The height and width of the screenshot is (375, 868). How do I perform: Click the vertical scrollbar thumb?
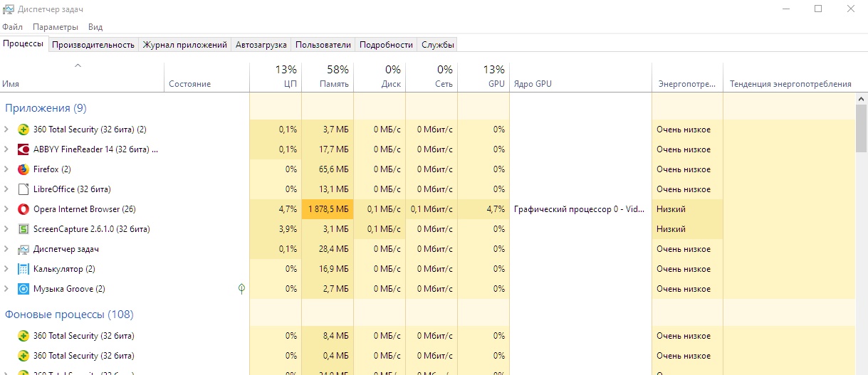tap(862, 128)
